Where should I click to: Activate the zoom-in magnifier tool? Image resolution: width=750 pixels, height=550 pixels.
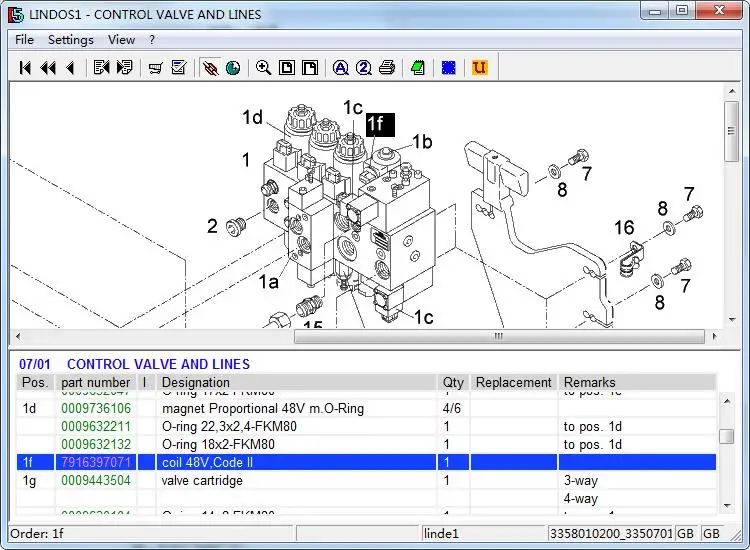tap(264, 67)
